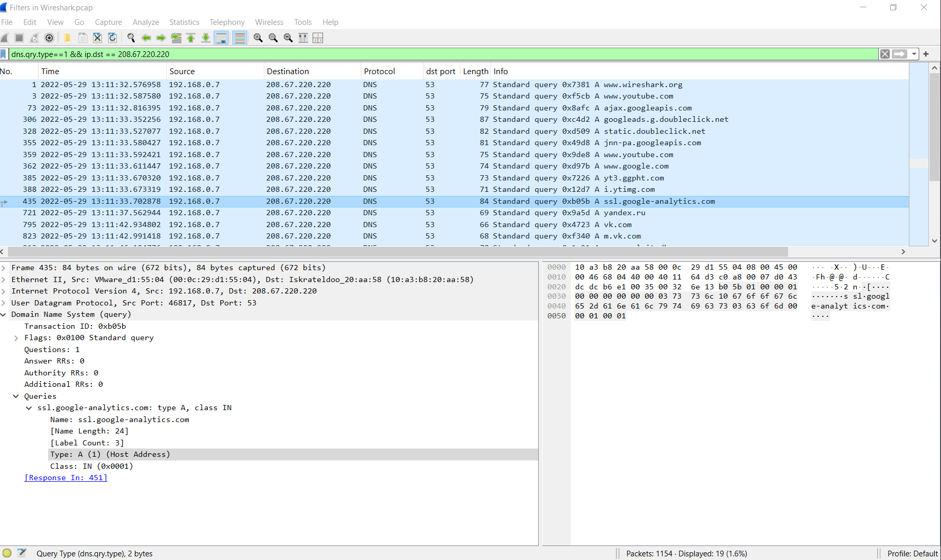Toggle the colorize packet list button
This screenshot has height=560, width=941.
tap(240, 38)
